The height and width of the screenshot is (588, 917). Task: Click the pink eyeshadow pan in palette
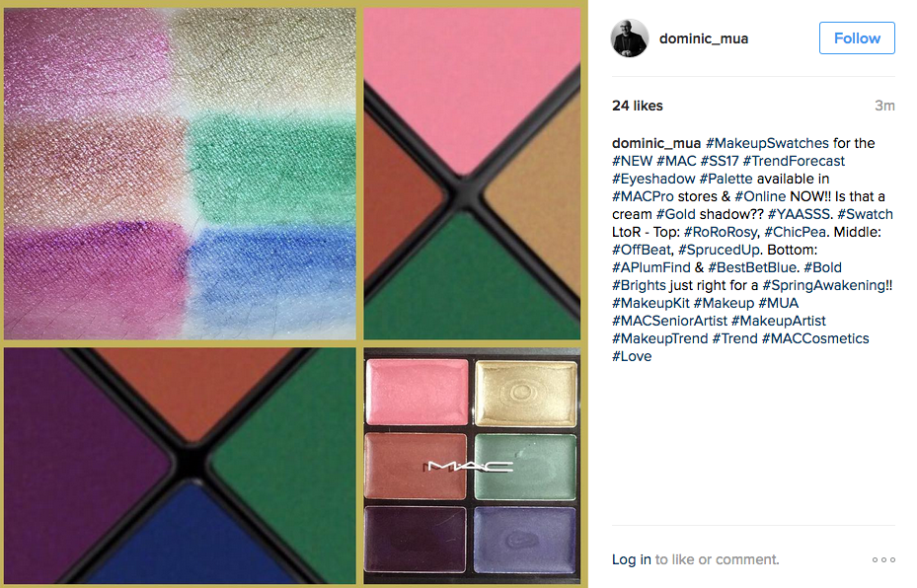(417, 392)
